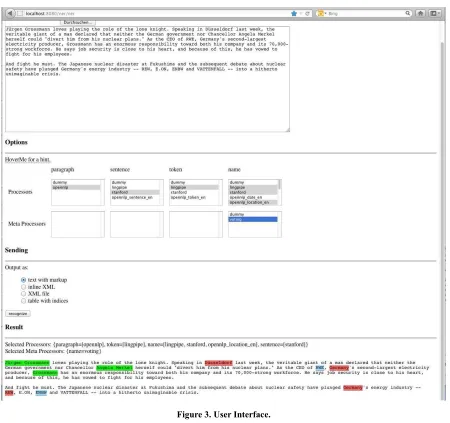Open the search engine selector icon
450x423 pixels.
[321, 13]
